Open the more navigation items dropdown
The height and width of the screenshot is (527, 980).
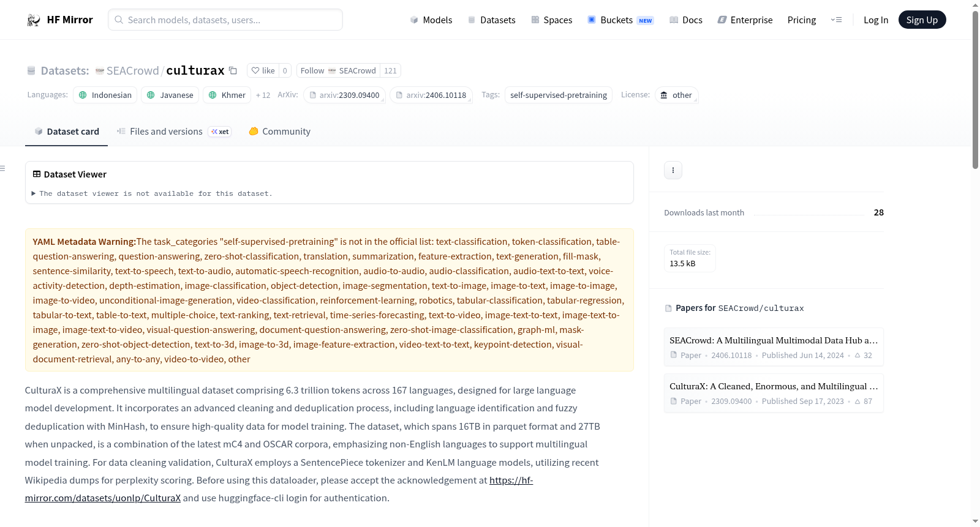836,20
